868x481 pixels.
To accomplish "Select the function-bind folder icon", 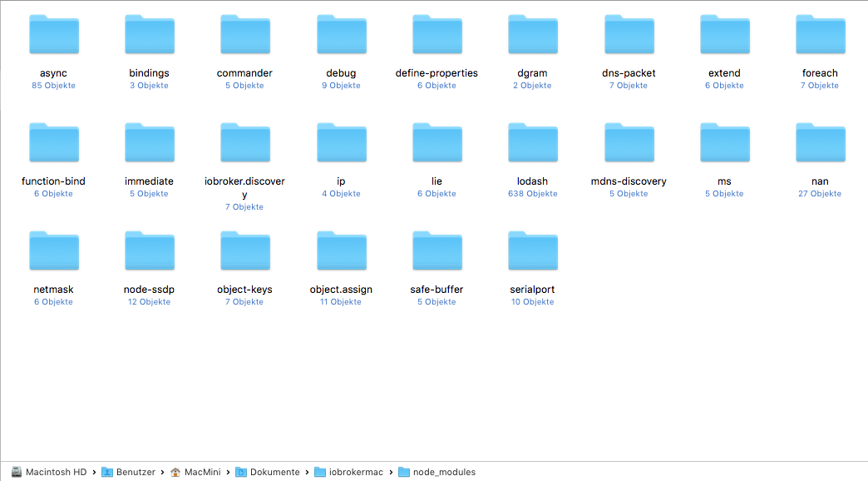I will [54, 142].
